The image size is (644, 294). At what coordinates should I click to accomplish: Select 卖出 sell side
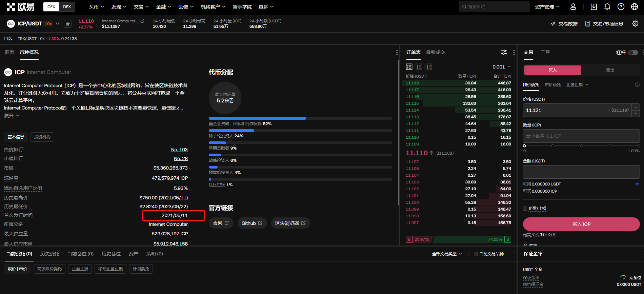pos(610,70)
